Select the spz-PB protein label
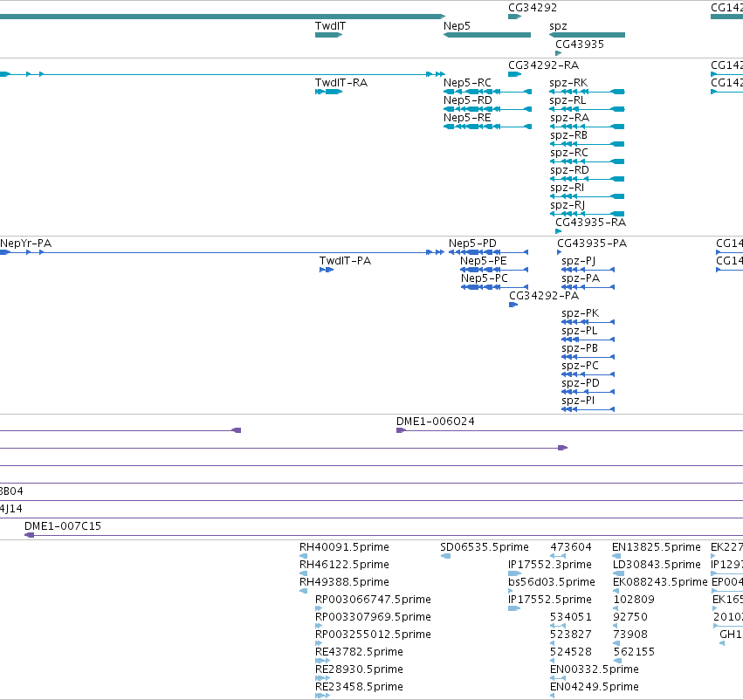 point(580,348)
